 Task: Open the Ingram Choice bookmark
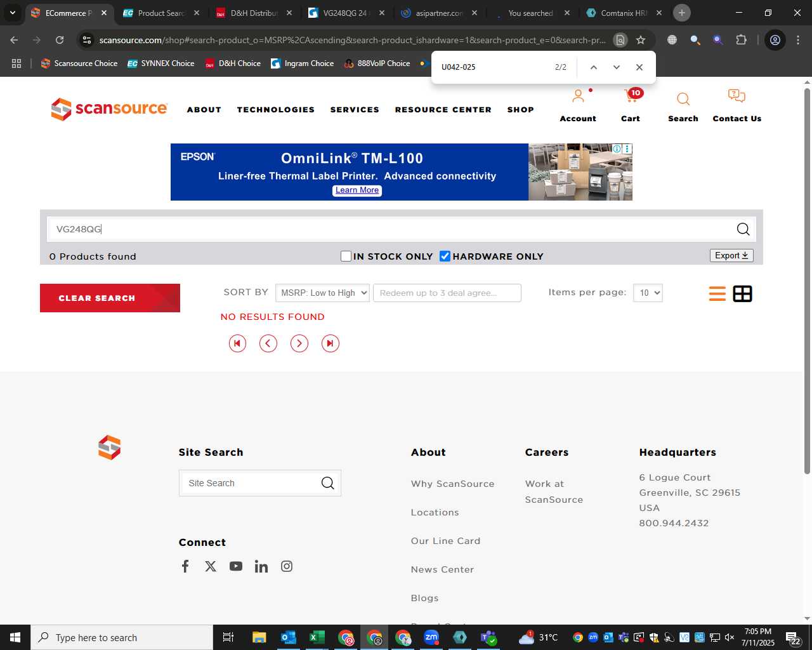pyautogui.click(x=303, y=63)
